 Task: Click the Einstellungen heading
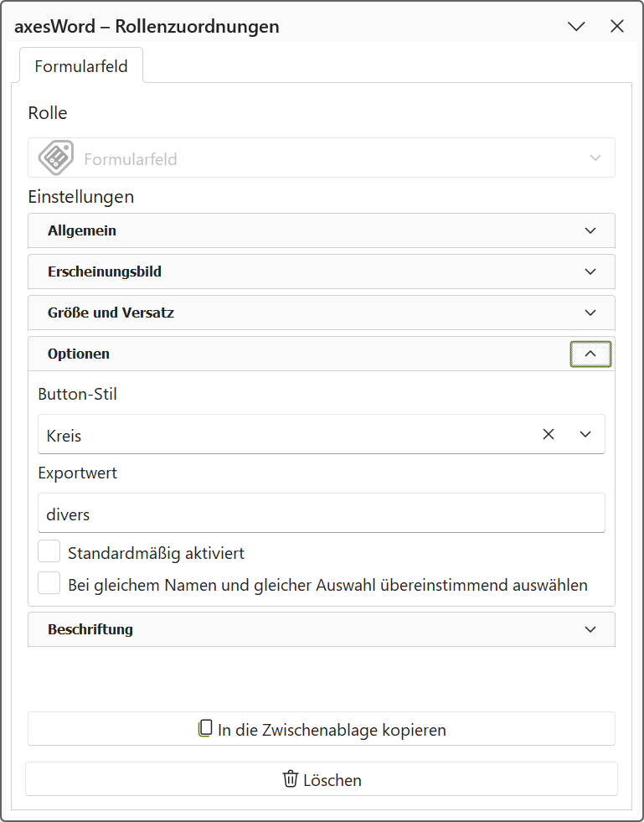pyautogui.click(x=81, y=197)
